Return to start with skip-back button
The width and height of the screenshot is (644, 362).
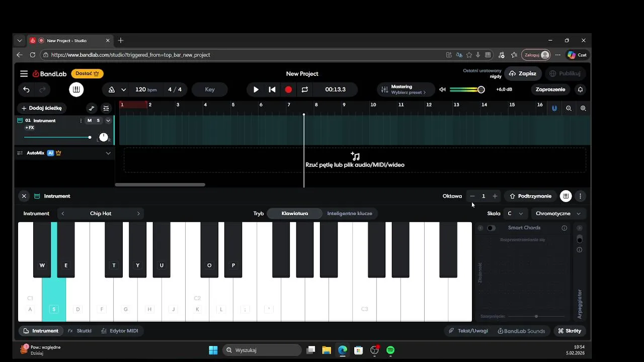click(x=272, y=89)
